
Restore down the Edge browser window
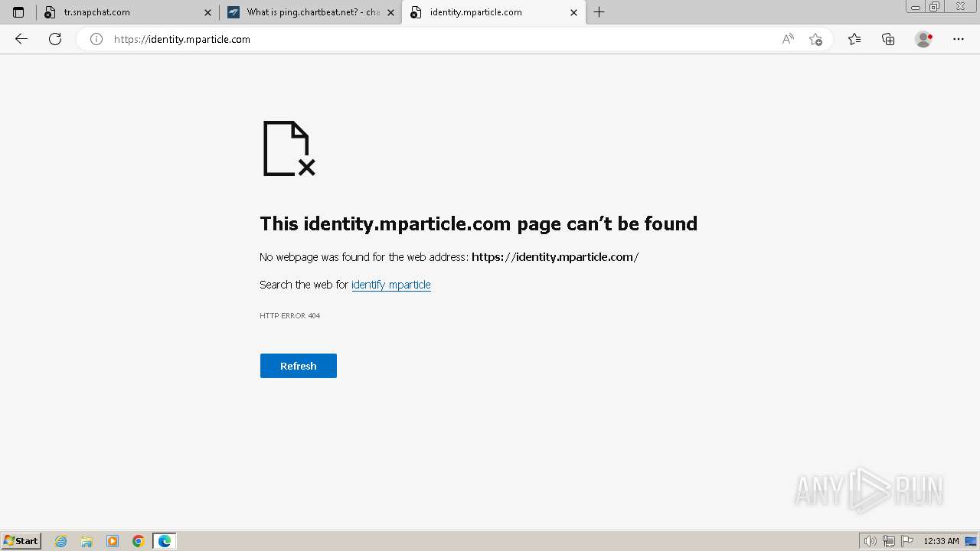click(935, 7)
